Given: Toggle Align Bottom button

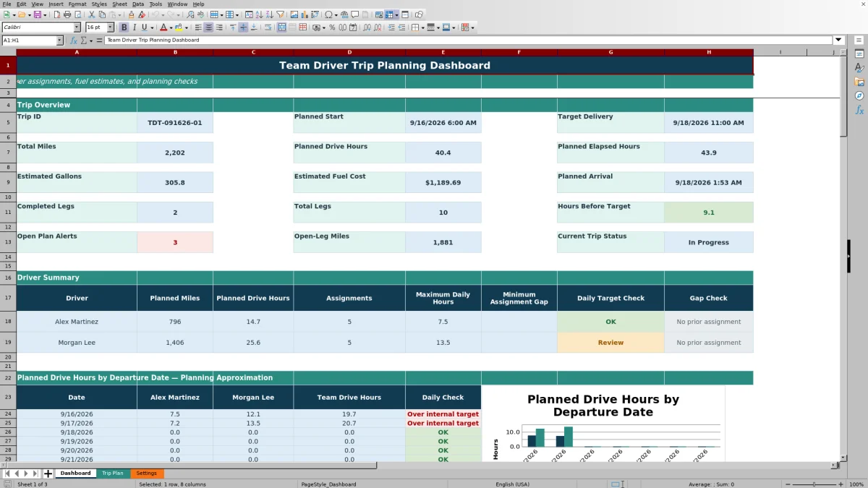Looking at the screenshot, I should pyautogui.click(x=254, y=27).
